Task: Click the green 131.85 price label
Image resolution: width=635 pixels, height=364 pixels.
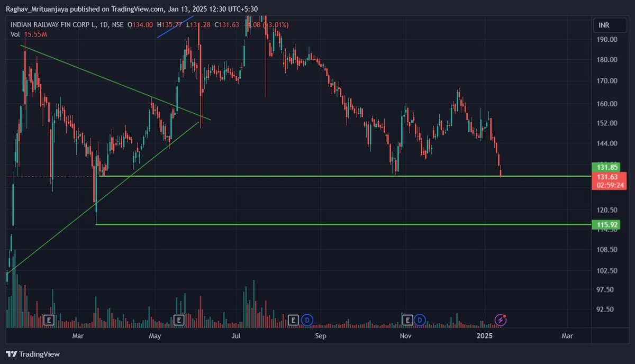Action: (x=606, y=167)
